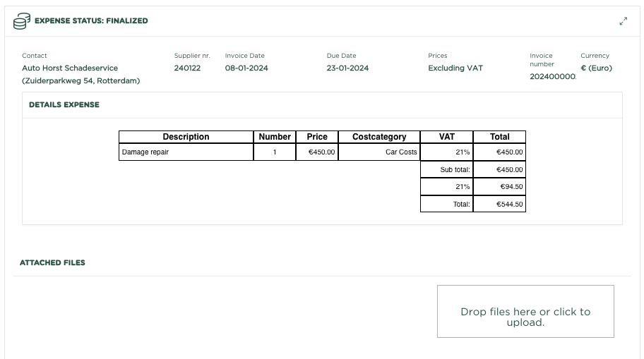This screenshot has height=359, width=644.
Task: Click the Sub total €450.00 value
Action: click(x=499, y=169)
